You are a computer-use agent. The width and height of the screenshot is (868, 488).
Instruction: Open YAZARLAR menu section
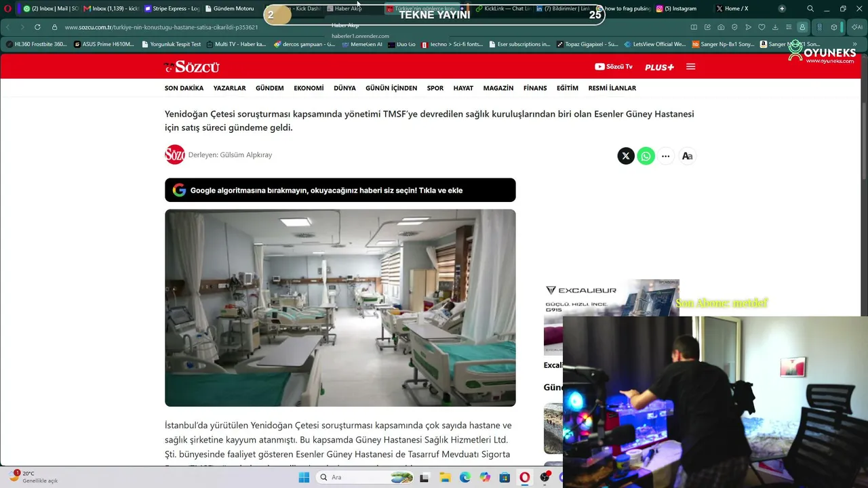[x=230, y=88]
